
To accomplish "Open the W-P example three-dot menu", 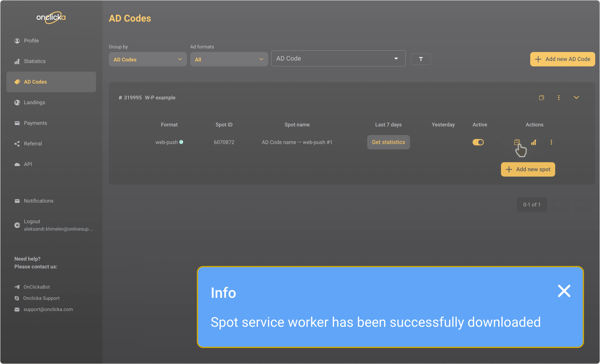I will tap(559, 98).
